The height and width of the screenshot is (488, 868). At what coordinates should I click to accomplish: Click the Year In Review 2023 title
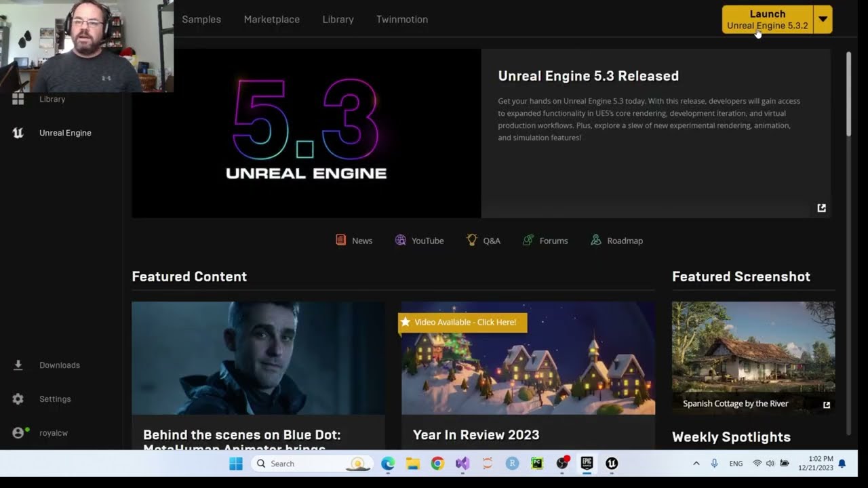(476, 434)
